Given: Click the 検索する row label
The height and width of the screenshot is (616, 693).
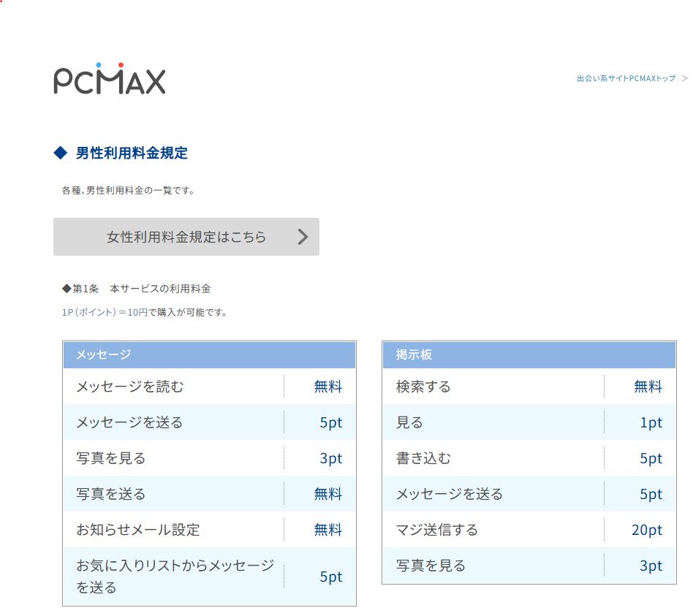Looking at the screenshot, I should pos(423,387).
